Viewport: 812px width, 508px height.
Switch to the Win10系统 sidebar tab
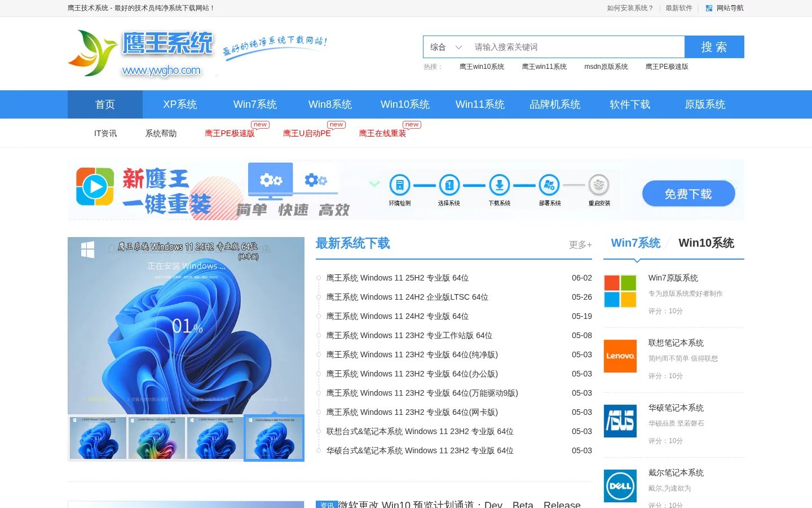coord(706,243)
